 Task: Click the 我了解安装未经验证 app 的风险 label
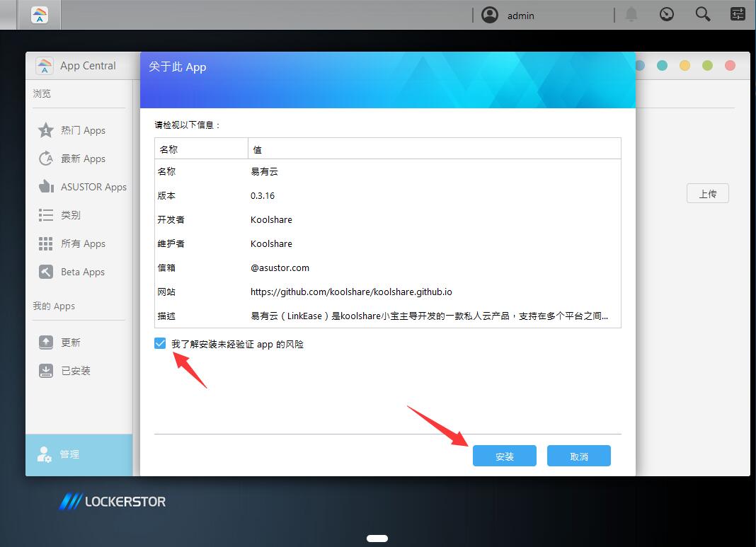237,344
